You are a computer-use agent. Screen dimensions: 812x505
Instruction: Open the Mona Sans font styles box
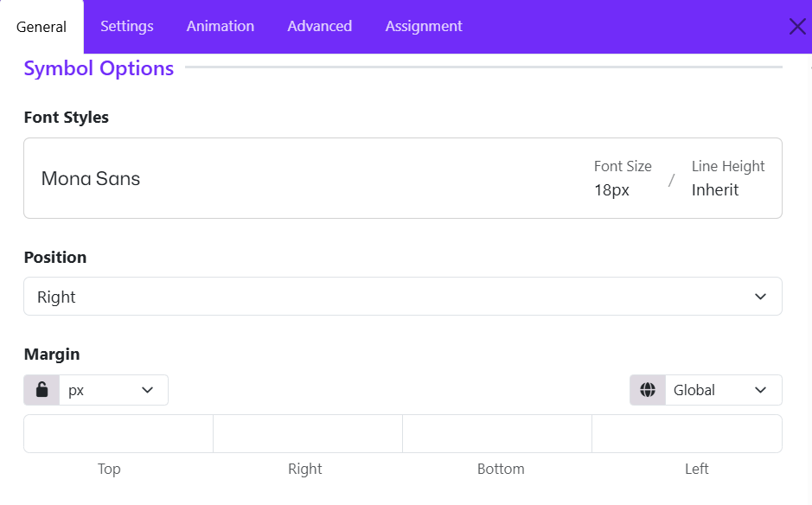(402, 178)
